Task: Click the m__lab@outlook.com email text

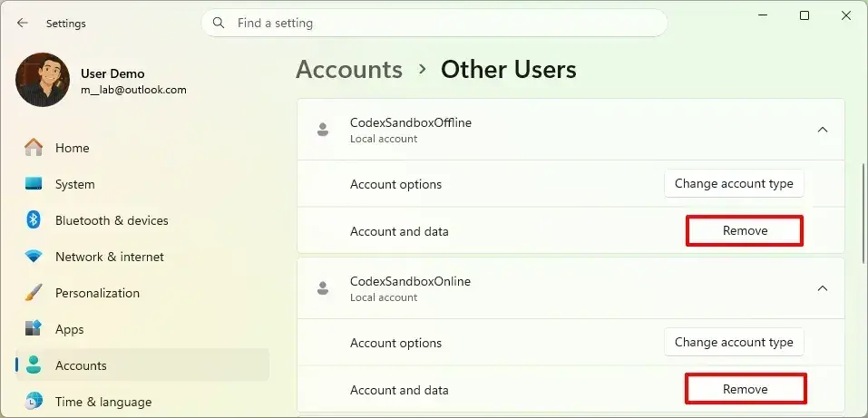Action: coord(133,90)
